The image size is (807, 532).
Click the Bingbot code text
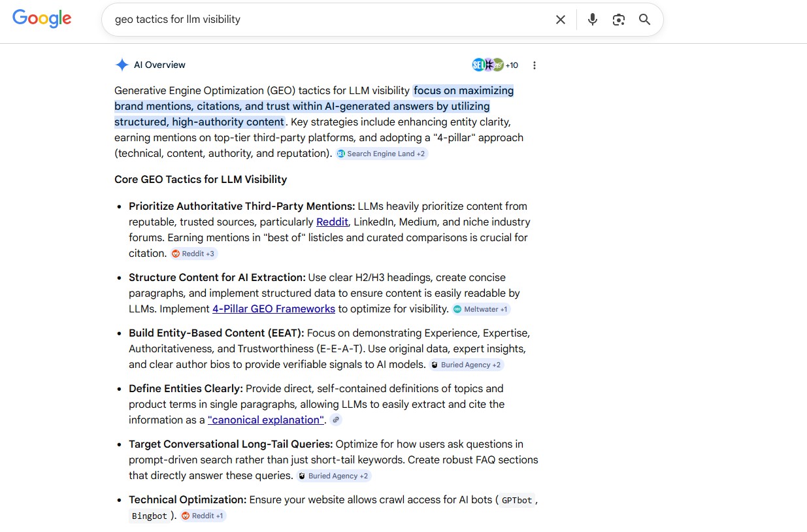(150, 516)
